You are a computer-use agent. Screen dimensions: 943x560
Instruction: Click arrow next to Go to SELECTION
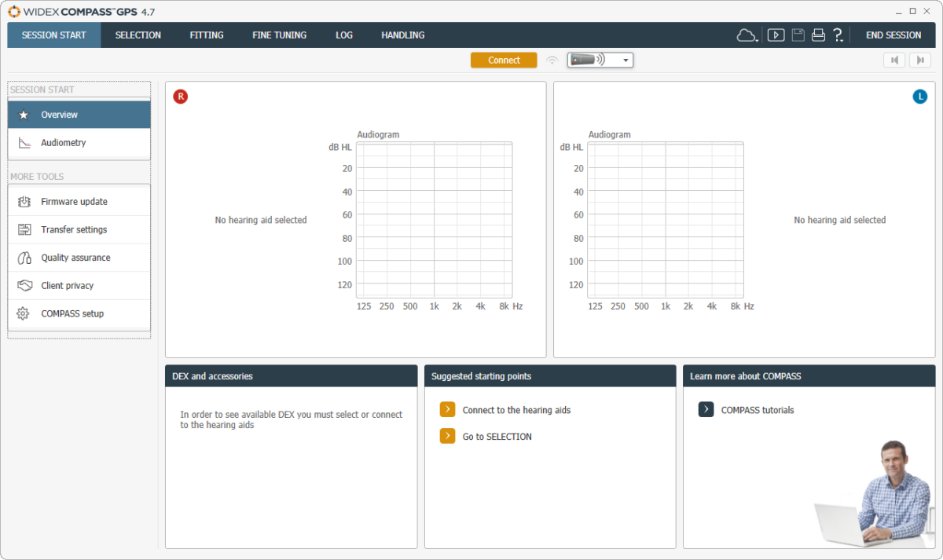click(x=447, y=436)
